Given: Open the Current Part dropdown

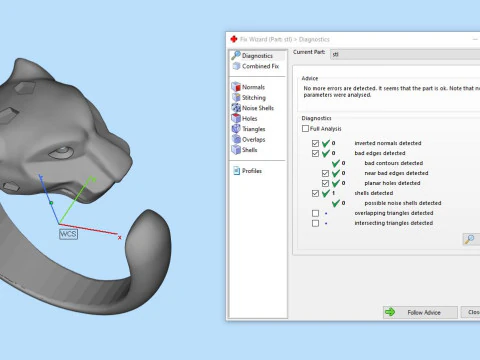Looking at the screenshot, I should (x=405, y=54).
